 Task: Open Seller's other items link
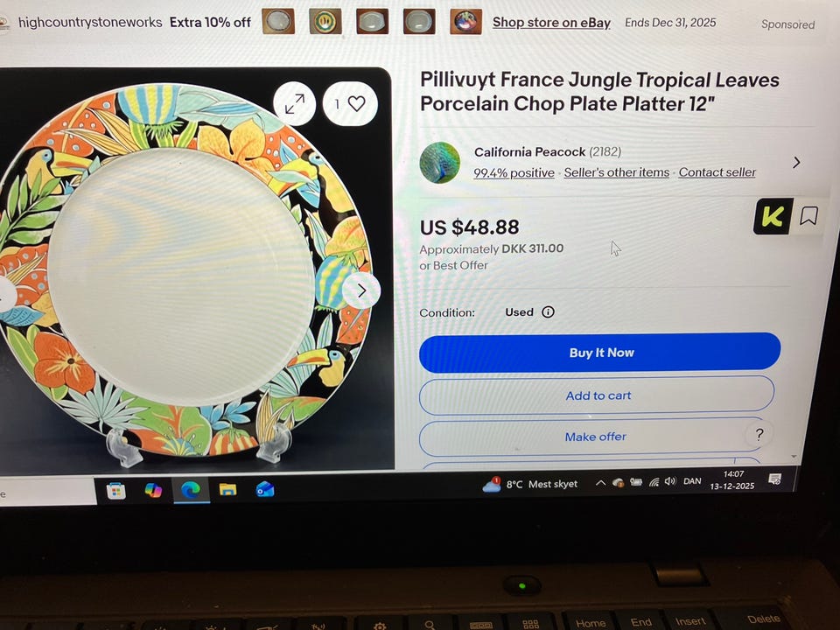(617, 172)
